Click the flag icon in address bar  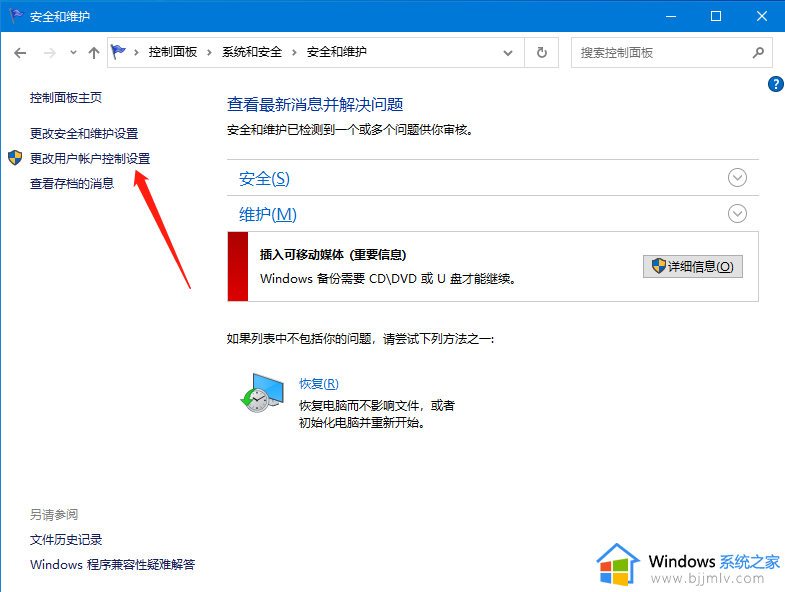coord(118,52)
